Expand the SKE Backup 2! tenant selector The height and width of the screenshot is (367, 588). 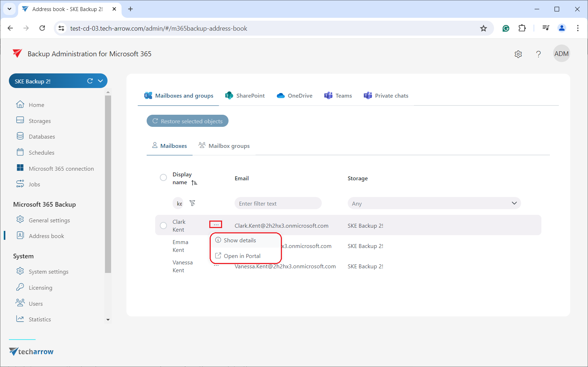tap(101, 81)
